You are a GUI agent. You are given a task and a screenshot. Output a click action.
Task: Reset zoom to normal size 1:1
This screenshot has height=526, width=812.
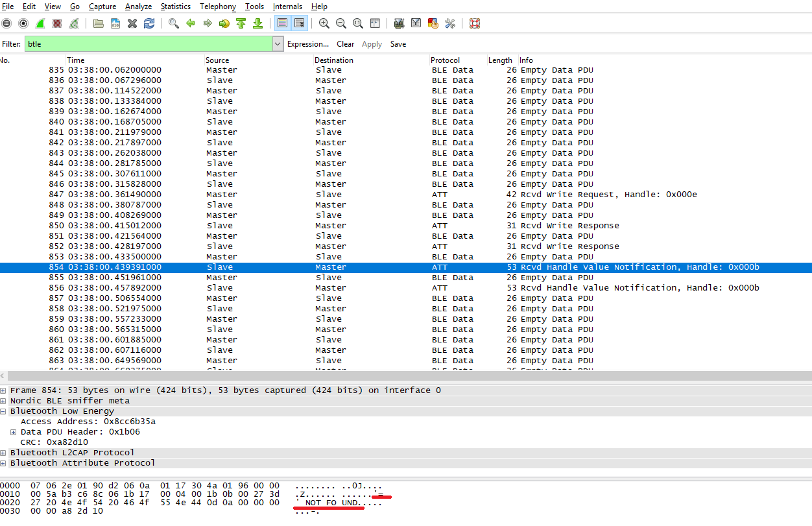pyautogui.click(x=358, y=23)
